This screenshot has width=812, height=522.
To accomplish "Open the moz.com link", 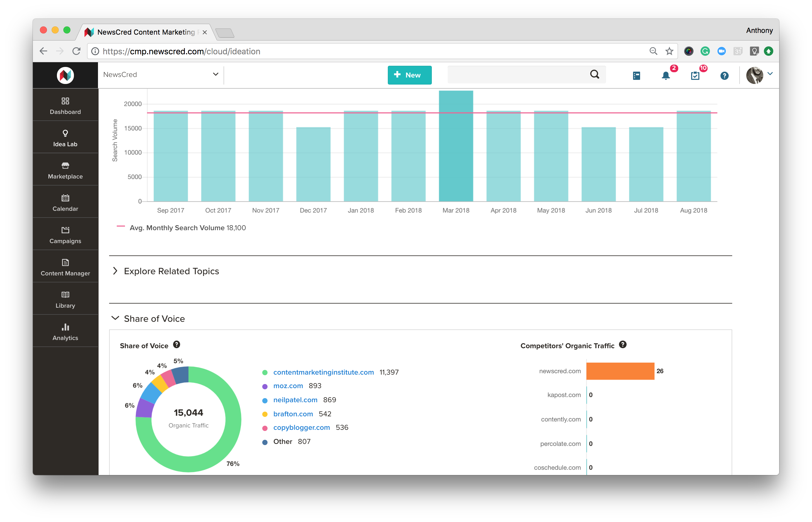I will pos(288,386).
